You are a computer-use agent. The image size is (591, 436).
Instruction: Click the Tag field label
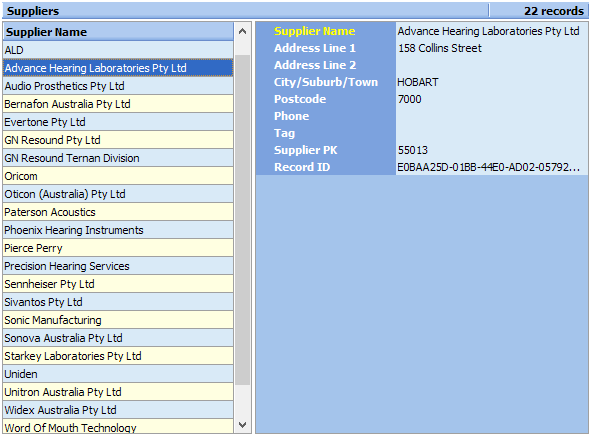click(285, 133)
